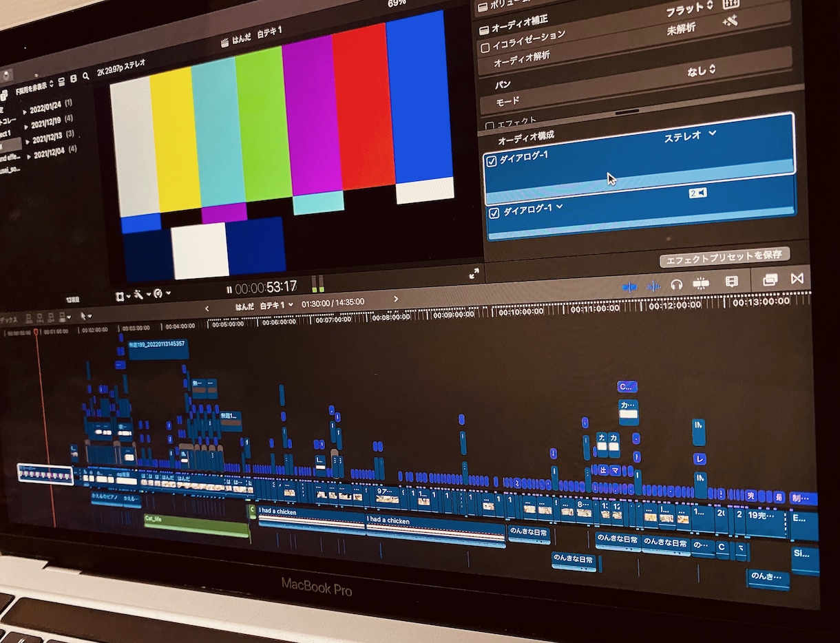Open the chevron next to second ダイアログ-1
The image size is (840, 643).
pyautogui.click(x=559, y=205)
